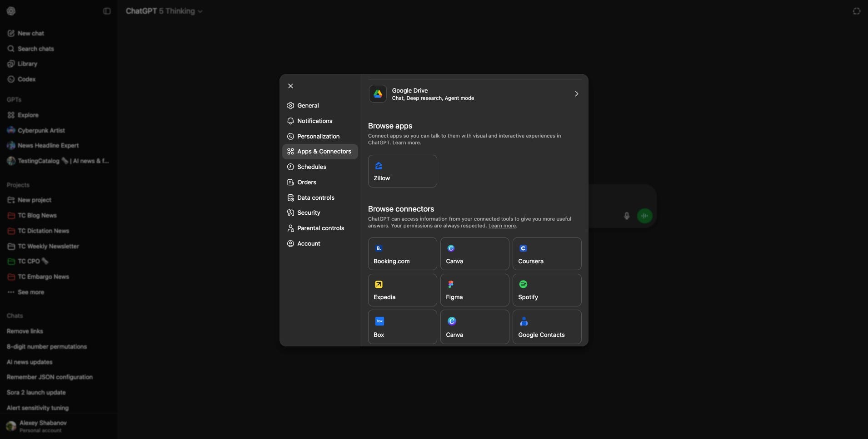Open the TC Weekly Newsletter project

(58, 246)
